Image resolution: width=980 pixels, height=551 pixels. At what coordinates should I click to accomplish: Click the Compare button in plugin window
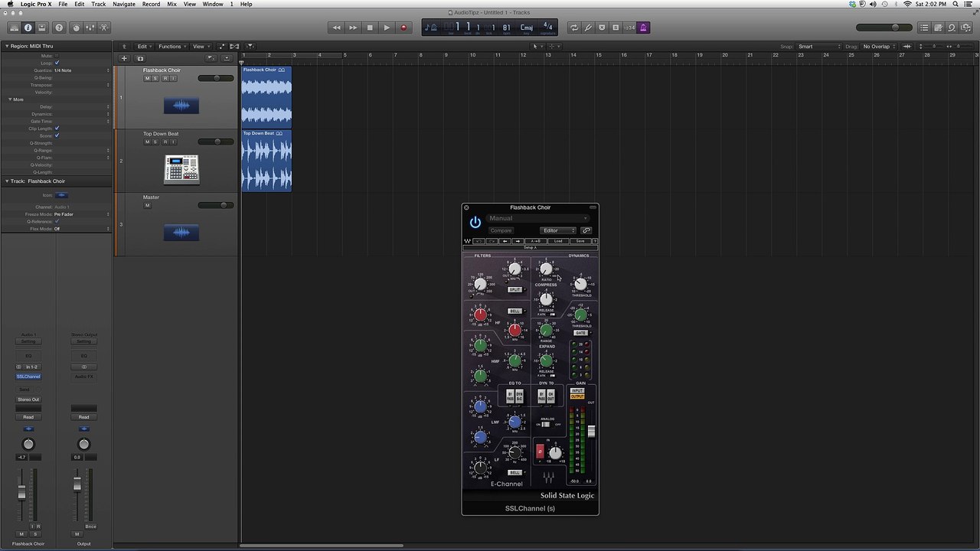501,230
